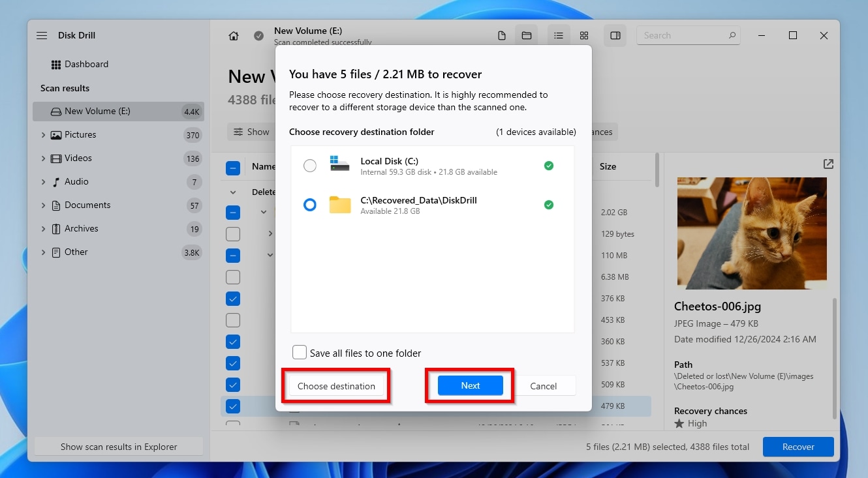Click the magnifier icon in the search box
The image size is (868, 478).
pos(732,35)
